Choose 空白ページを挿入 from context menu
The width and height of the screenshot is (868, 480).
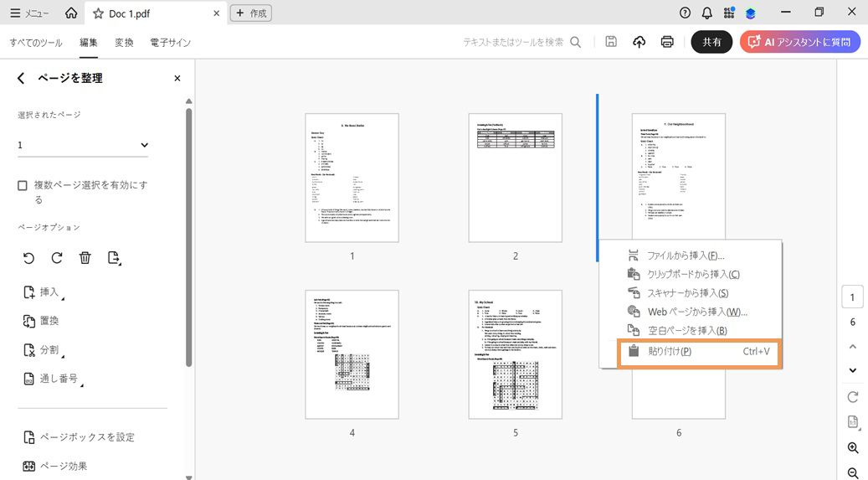[691, 331]
